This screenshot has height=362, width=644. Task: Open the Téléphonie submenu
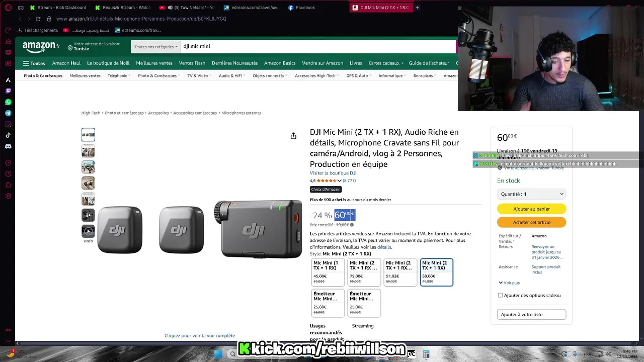(x=119, y=76)
